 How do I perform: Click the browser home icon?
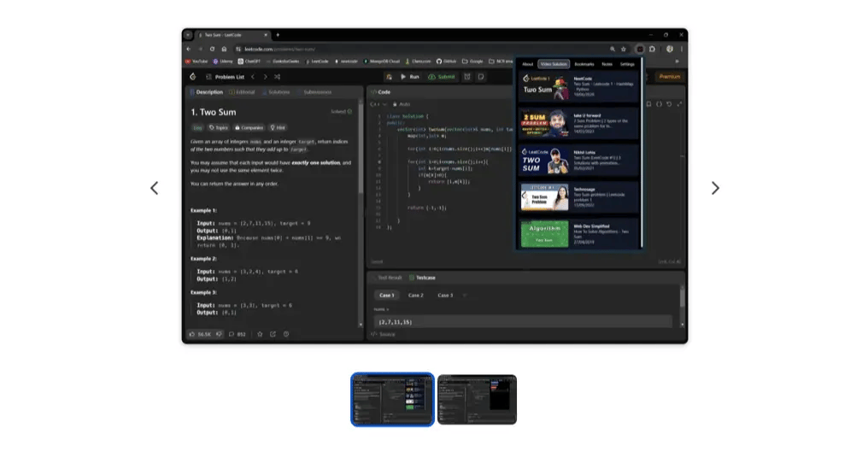click(224, 50)
